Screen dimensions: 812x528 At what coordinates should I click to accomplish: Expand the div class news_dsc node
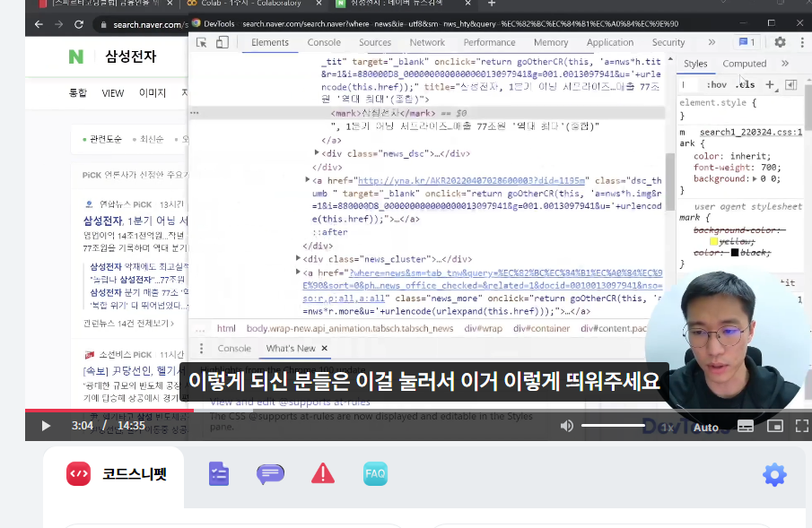tap(317, 152)
